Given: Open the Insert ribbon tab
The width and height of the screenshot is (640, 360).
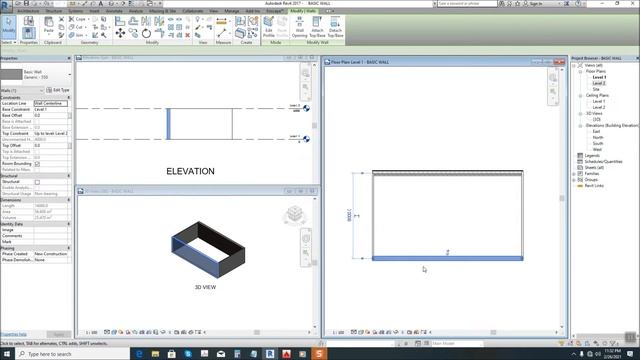Looking at the screenshot, I should tap(94, 11).
